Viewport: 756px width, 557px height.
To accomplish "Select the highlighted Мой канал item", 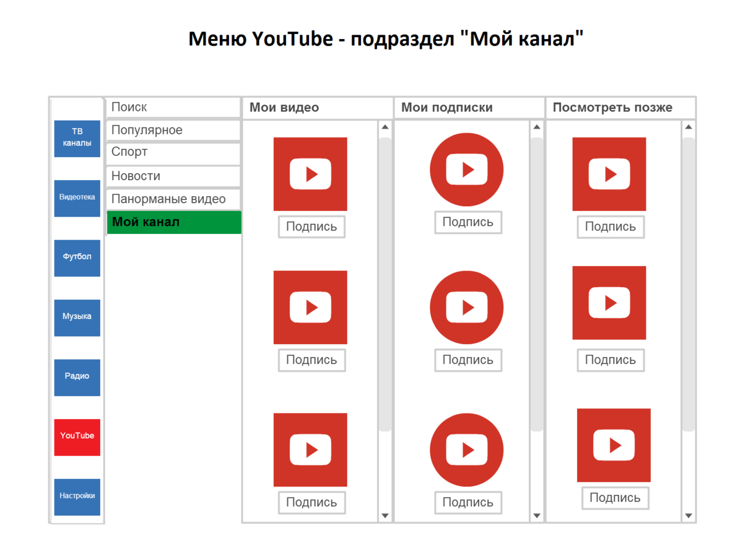I will point(174,222).
